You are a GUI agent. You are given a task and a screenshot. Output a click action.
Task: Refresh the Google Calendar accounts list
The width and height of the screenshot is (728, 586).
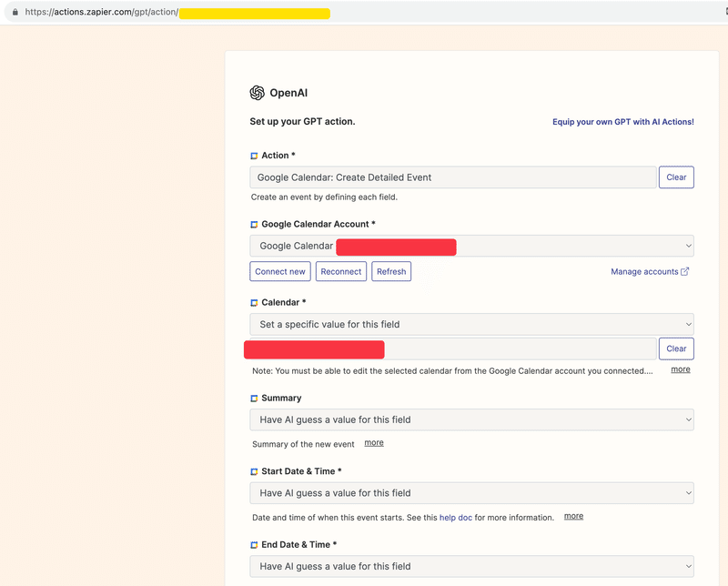click(391, 272)
